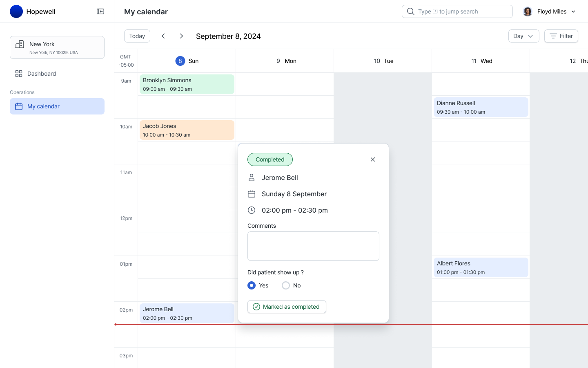Open the Day view dropdown
Viewport: 588px width, 368px height.
click(x=523, y=36)
